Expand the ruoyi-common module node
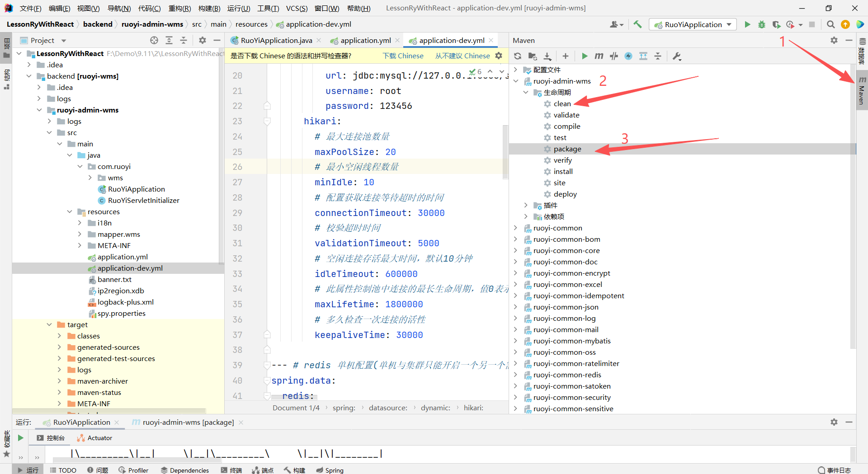 point(516,228)
